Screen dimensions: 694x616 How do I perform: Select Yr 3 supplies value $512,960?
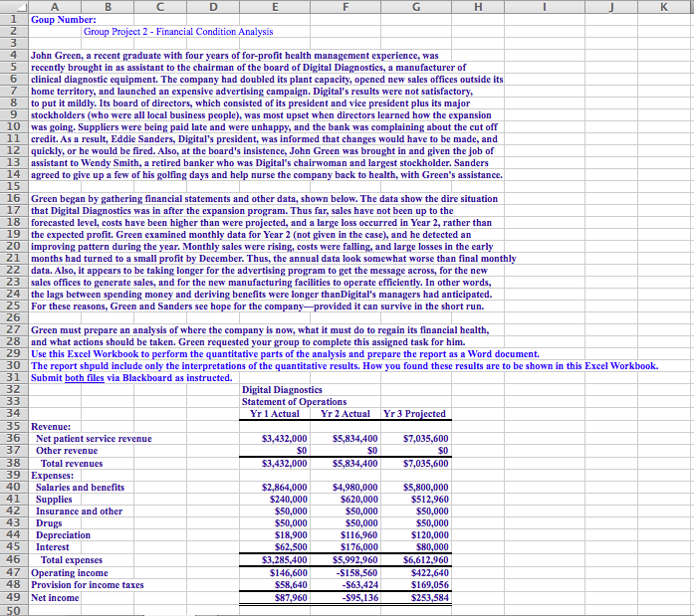coord(430,500)
